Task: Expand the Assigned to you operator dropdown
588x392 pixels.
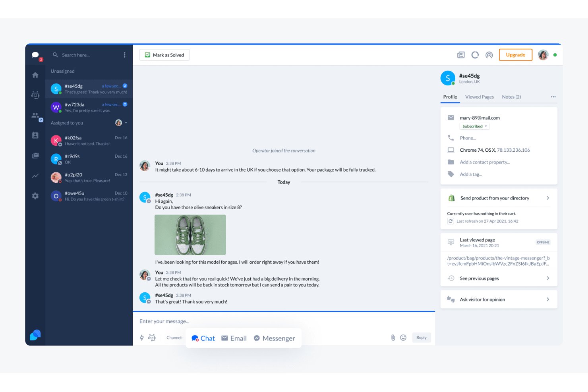Action: 126,123
